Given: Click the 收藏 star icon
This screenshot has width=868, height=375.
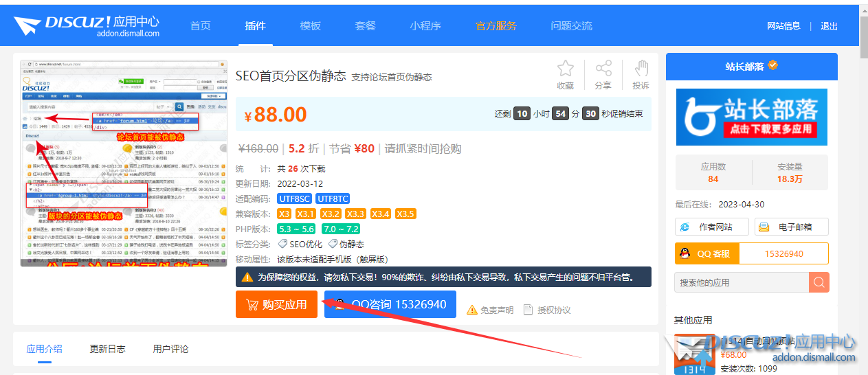Looking at the screenshot, I should [566, 69].
